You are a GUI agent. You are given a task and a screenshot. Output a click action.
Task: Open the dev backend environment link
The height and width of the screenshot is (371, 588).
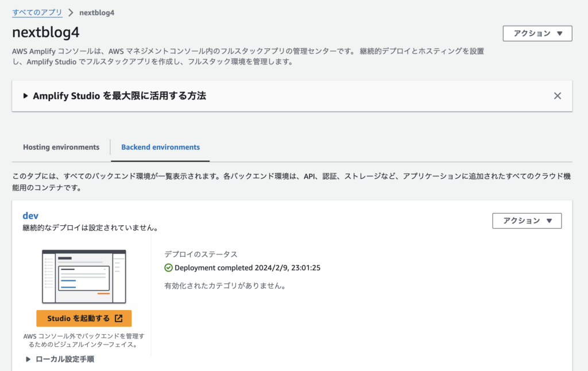(x=30, y=216)
